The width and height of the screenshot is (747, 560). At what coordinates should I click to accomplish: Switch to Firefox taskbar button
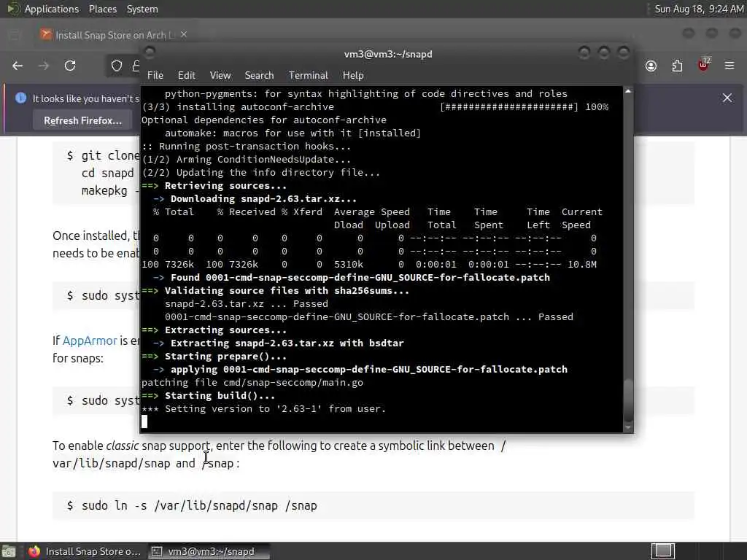click(x=85, y=551)
